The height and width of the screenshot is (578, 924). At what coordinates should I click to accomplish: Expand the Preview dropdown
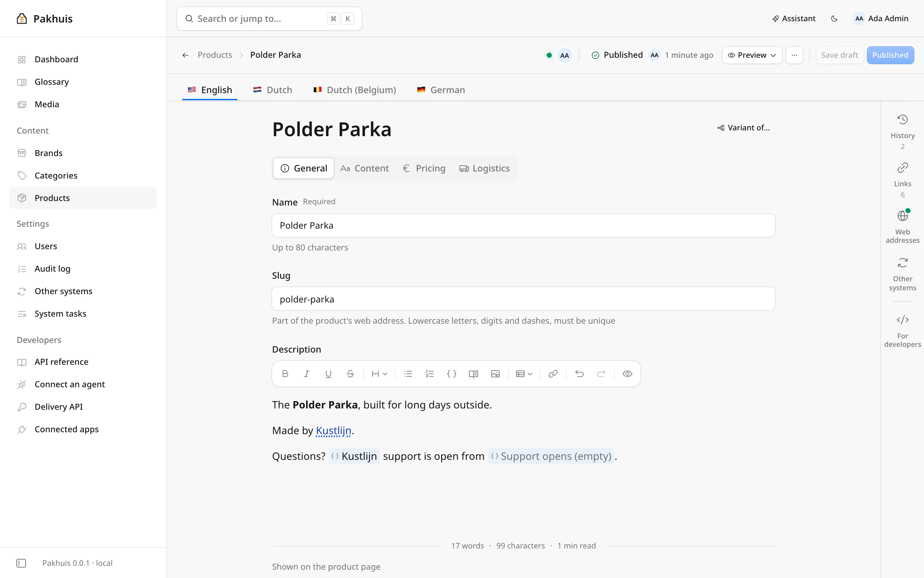point(752,55)
